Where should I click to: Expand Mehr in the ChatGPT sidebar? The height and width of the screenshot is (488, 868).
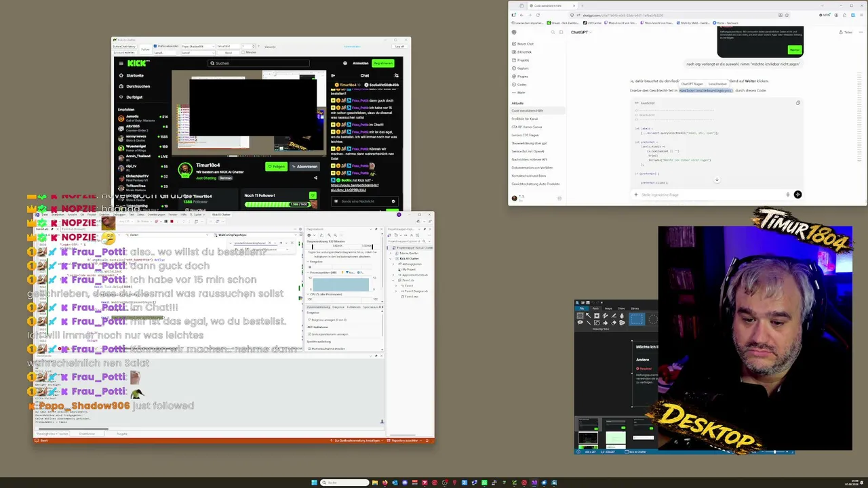[x=518, y=92]
